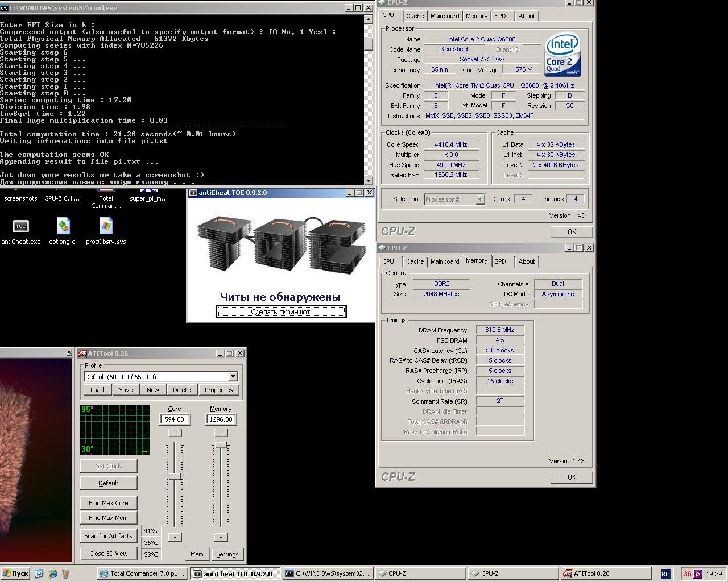728x582 pixels.
Task: Click the Core clock slider handle
Action: click(x=175, y=476)
